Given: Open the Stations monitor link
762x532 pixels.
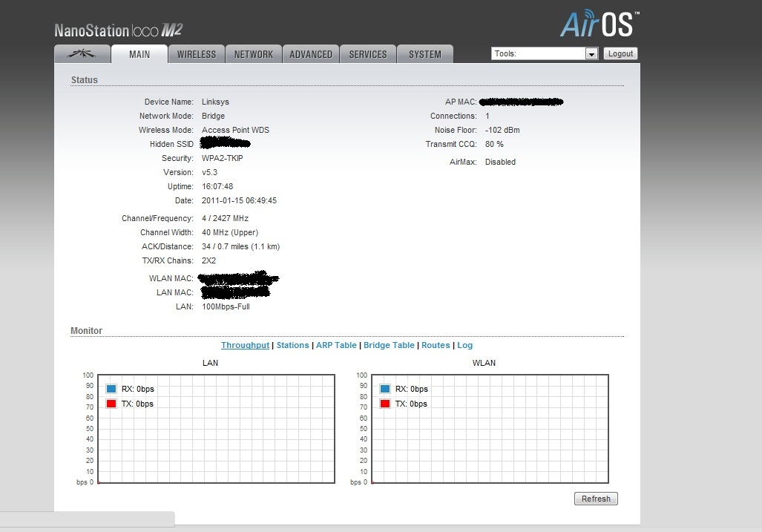Looking at the screenshot, I should point(292,345).
